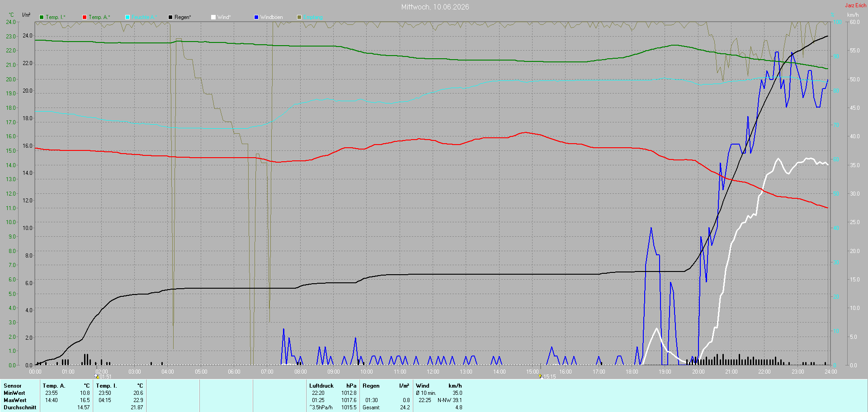This screenshot has height=412, width=868.
Task: Click the '22:25' wind gust time
Action: click(425, 400)
